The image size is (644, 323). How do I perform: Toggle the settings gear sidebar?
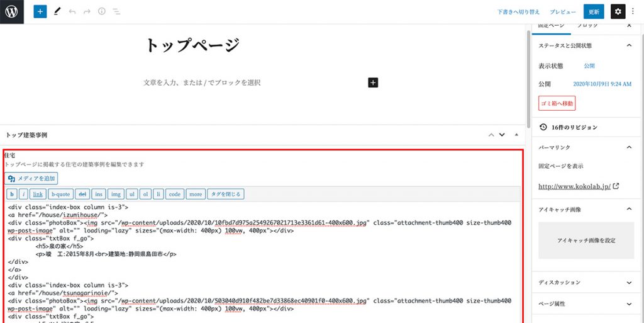click(x=618, y=11)
